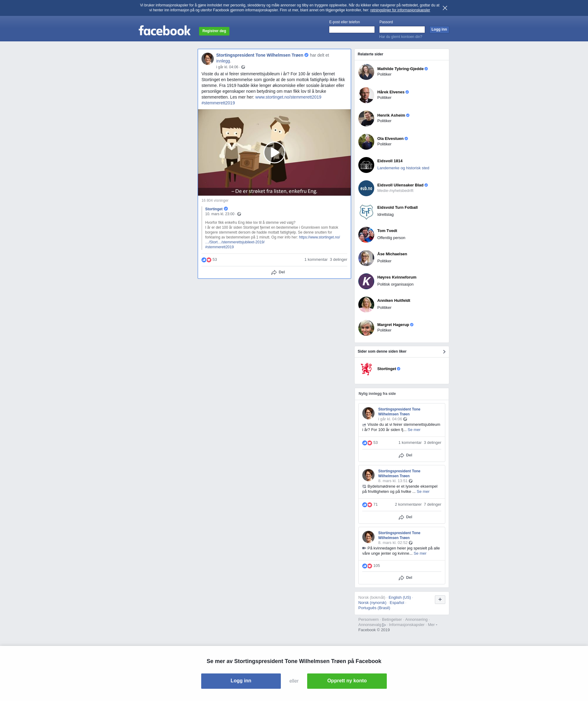The width and height of the screenshot is (588, 701).
Task: Play the stemmerett video
Action: tap(274, 152)
